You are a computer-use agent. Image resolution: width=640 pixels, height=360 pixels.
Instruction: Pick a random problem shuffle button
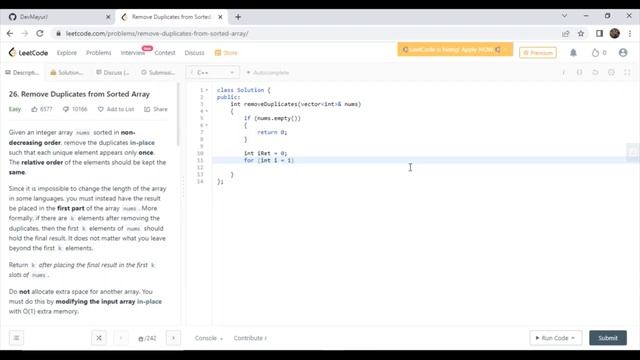pyautogui.click(x=99, y=338)
